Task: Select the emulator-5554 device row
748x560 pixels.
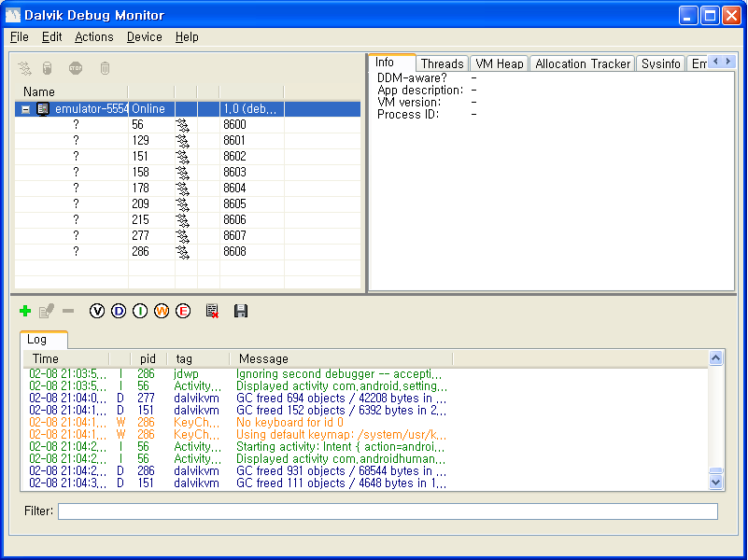Action: pyautogui.click(x=188, y=109)
